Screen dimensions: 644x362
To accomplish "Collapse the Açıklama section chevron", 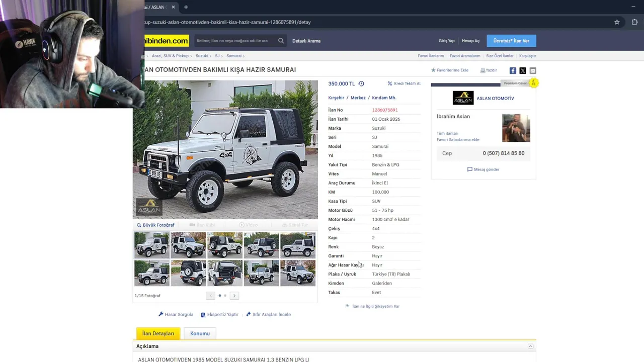I will click(530, 346).
